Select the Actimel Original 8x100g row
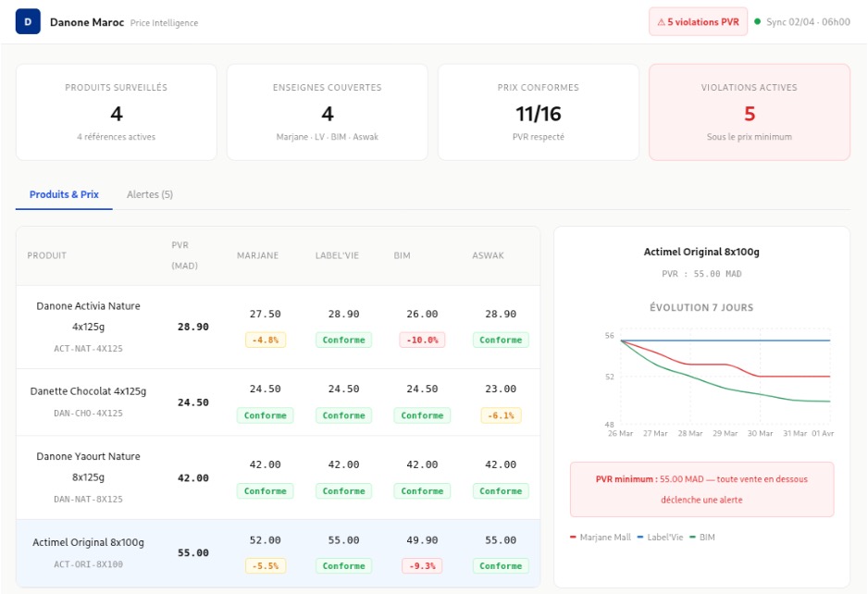Screen dimensions: 868x594 [x=88, y=552]
